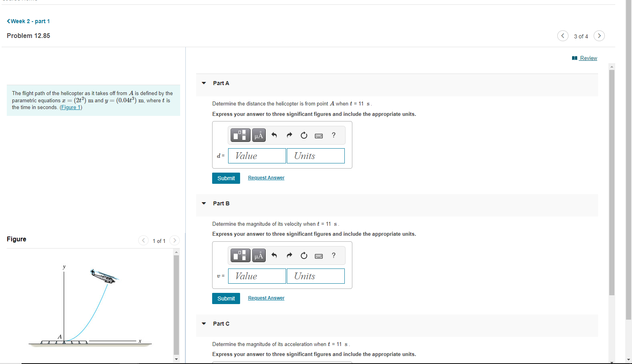Open templates icon in Part A toolbar
This screenshot has height=364, width=632.
pos(240,135)
